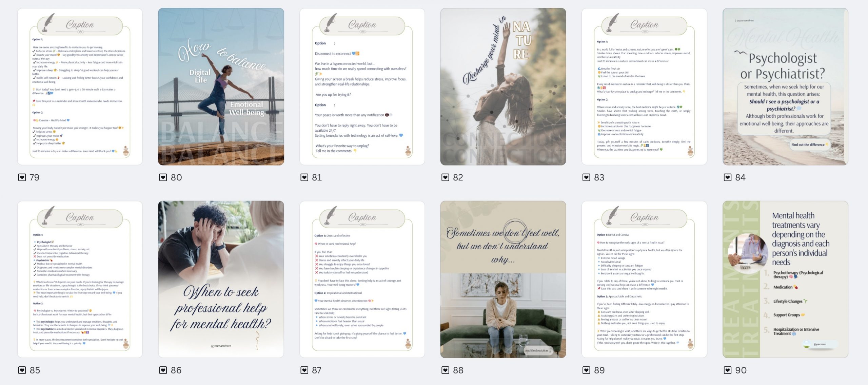Click page number label 83

click(x=599, y=177)
